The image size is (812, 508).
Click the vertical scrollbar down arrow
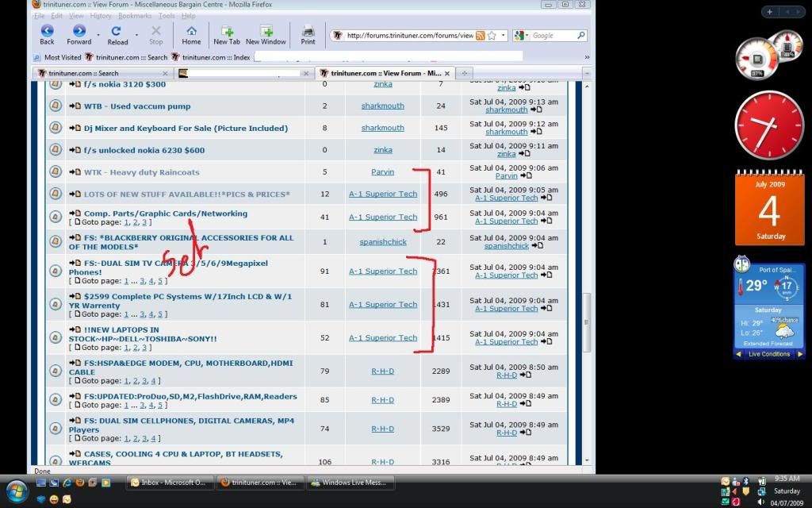pyautogui.click(x=587, y=460)
